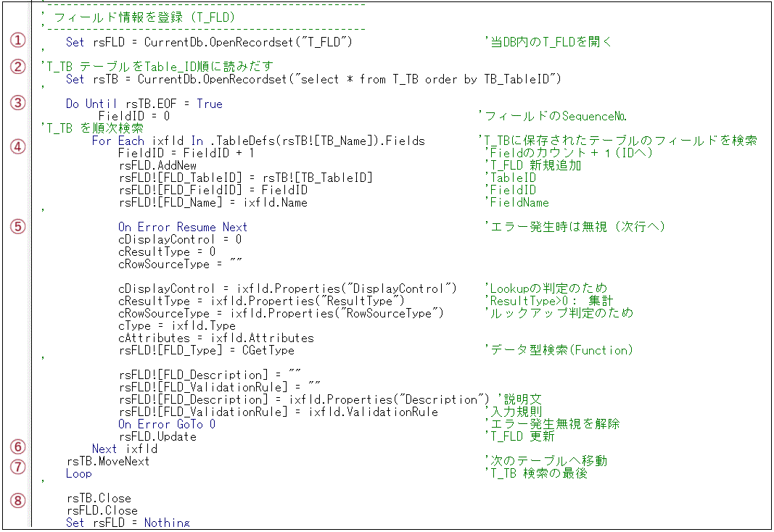Select the circled number 8 marker
Viewport: 774px width, 532px height.
[17, 501]
